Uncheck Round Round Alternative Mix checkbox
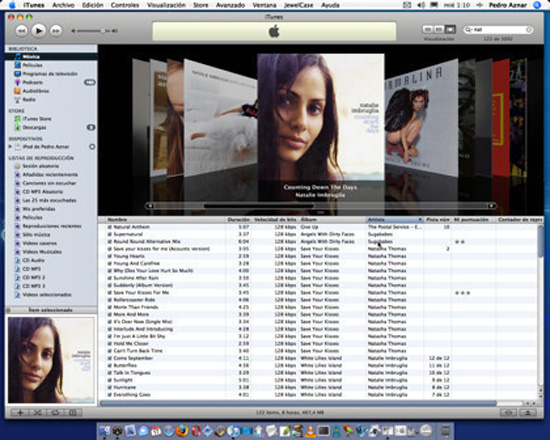Viewport: 550px width, 440px height. point(109,242)
